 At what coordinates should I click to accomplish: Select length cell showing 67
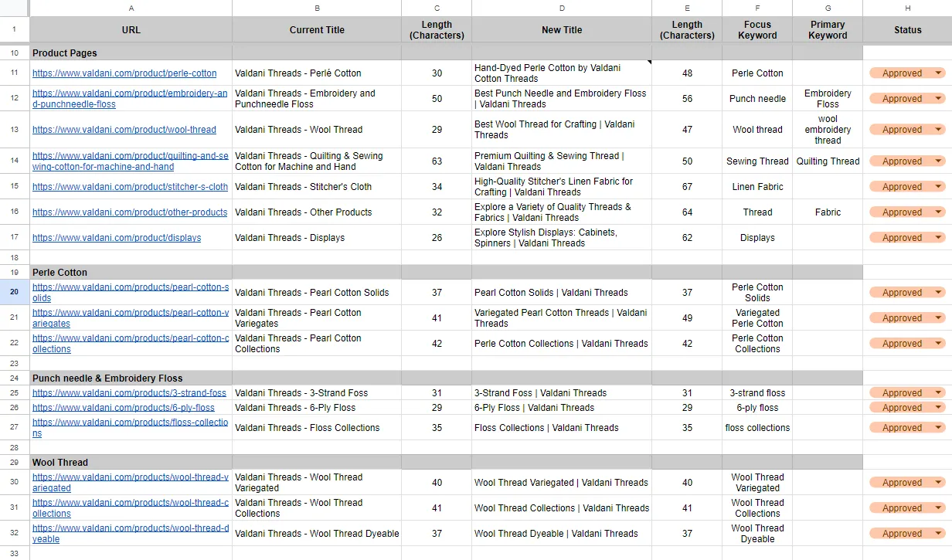[x=687, y=187]
